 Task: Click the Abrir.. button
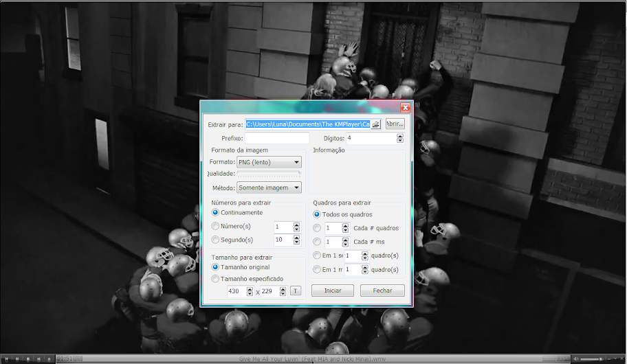tap(395, 124)
